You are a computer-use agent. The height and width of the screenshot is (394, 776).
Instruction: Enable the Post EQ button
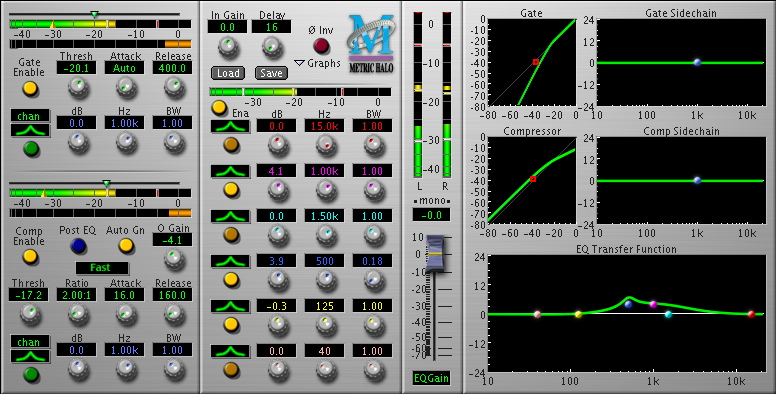click(x=78, y=246)
